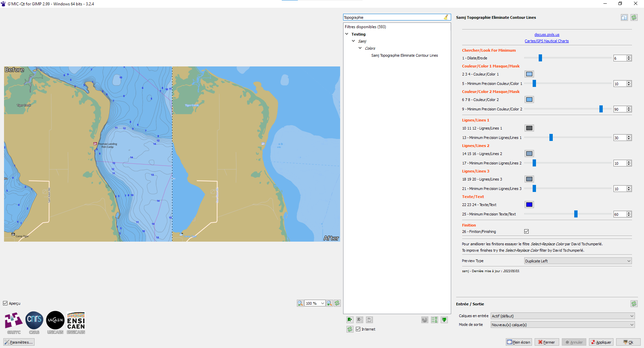Collapse the Testing tree category

tap(347, 34)
